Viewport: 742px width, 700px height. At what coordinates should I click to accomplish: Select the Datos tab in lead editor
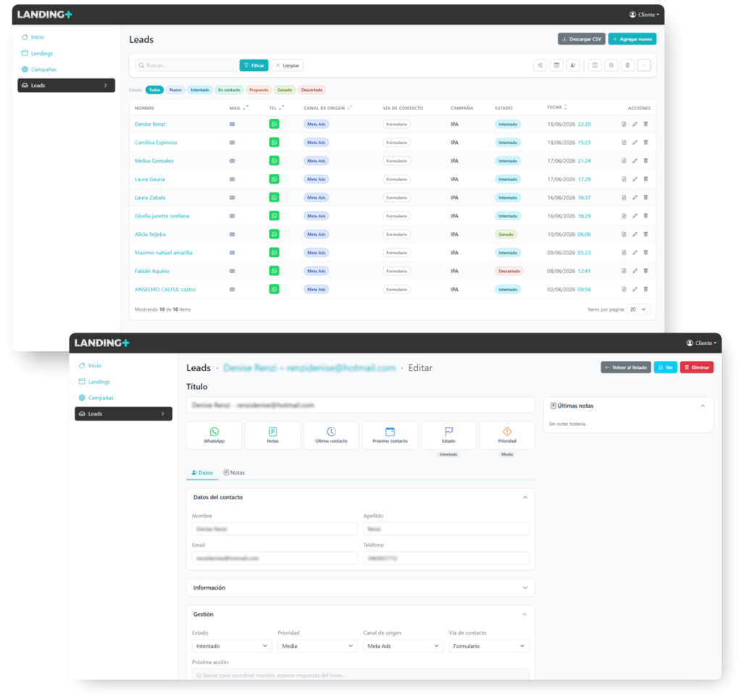pyautogui.click(x=202, y=472)
